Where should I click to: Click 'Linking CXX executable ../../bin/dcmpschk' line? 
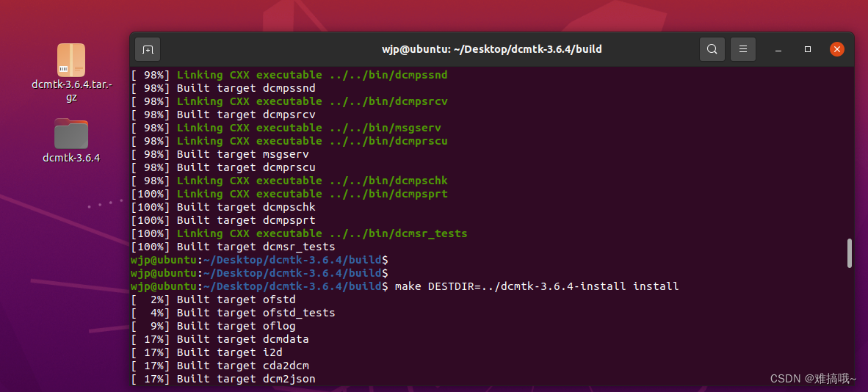(289, 181)
